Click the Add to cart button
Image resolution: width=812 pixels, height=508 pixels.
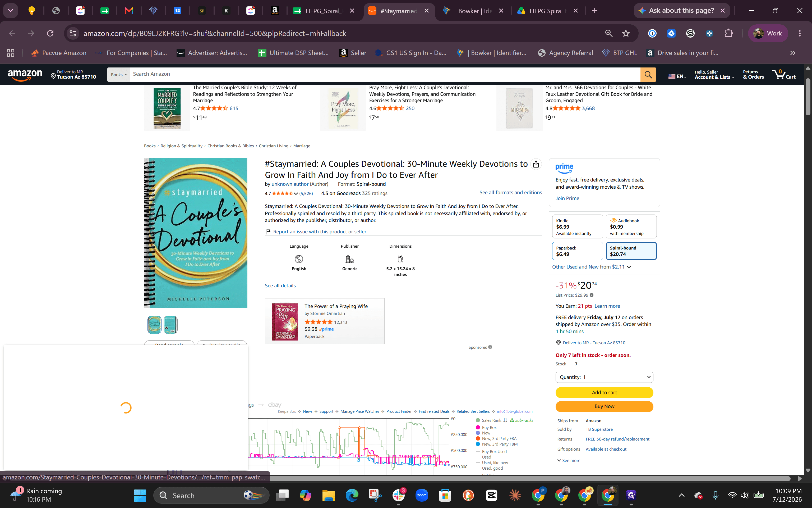coord(604,392)
